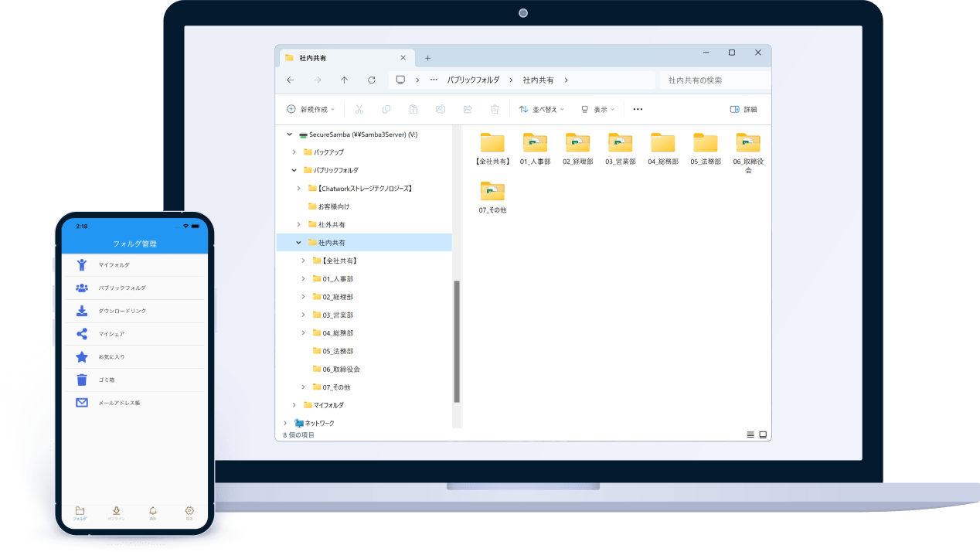Select 06_取締役会 in the navigation tree
Screen dimensions: 980x552
(x=342, y=369)
